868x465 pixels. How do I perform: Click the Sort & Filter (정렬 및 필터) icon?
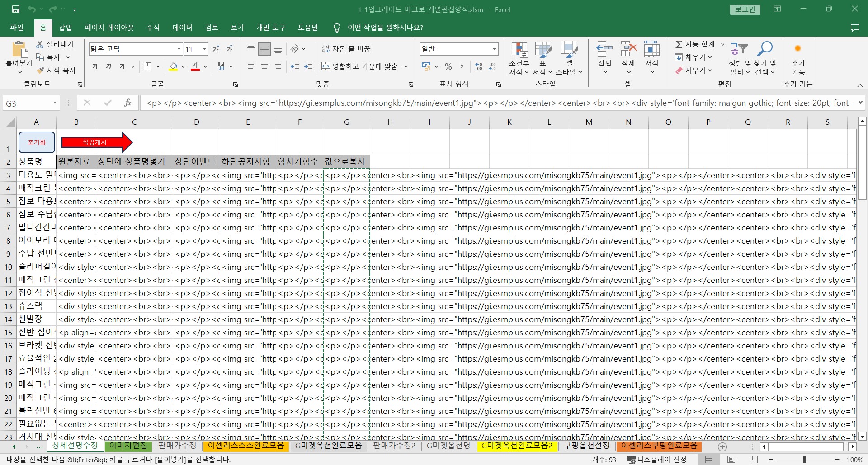(739, 49)
